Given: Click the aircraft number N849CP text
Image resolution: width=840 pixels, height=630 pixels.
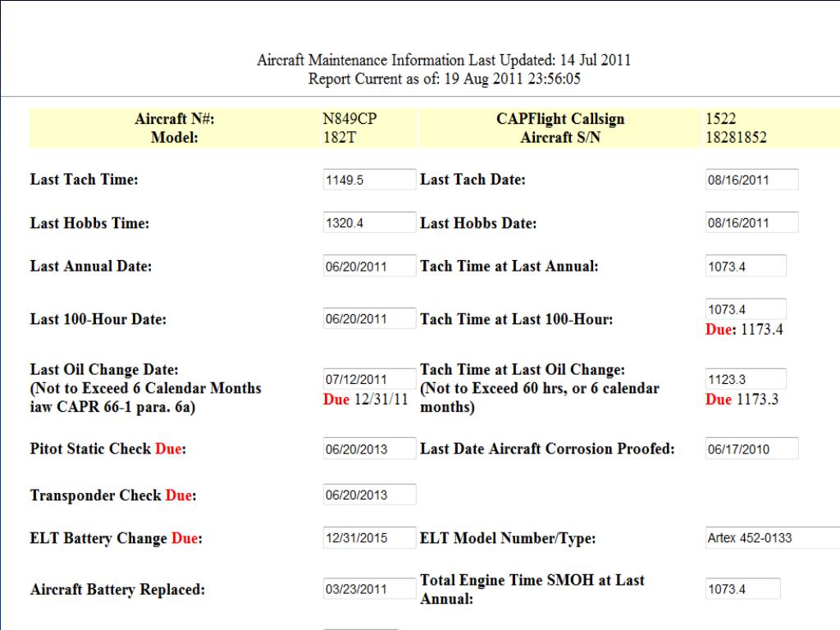Looking at the screenshot, I should tap(349, 118).
